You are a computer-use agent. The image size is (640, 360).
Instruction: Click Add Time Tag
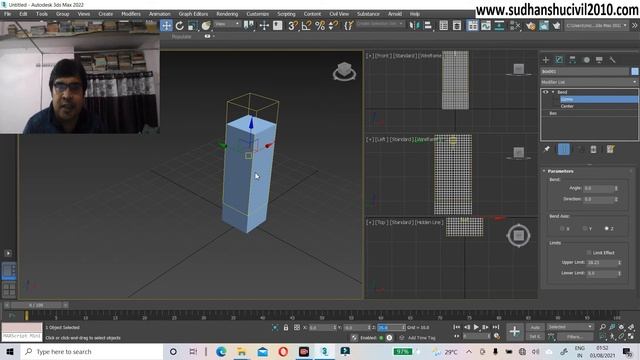pos(422,338)
